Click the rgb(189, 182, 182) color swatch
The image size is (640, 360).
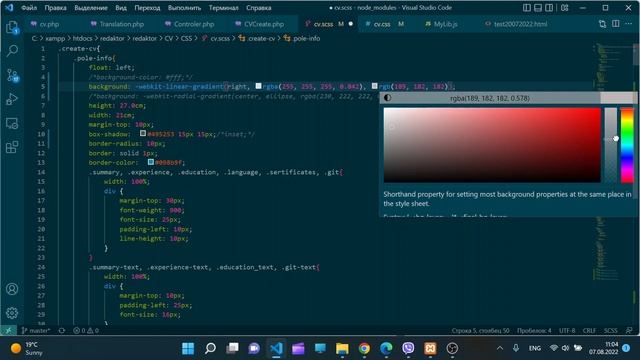[x=375, y=86]
